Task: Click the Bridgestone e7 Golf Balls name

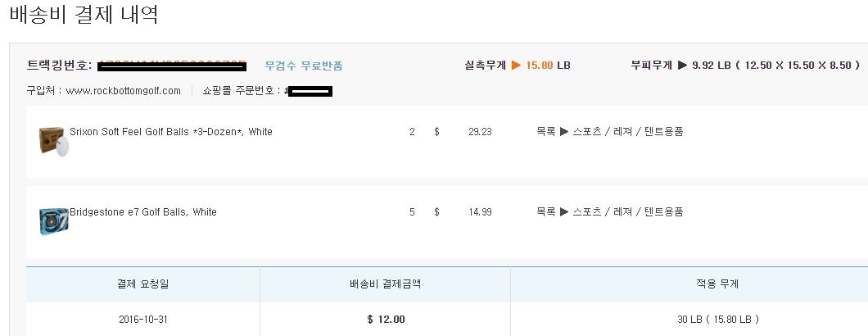Action: [143, 211]
